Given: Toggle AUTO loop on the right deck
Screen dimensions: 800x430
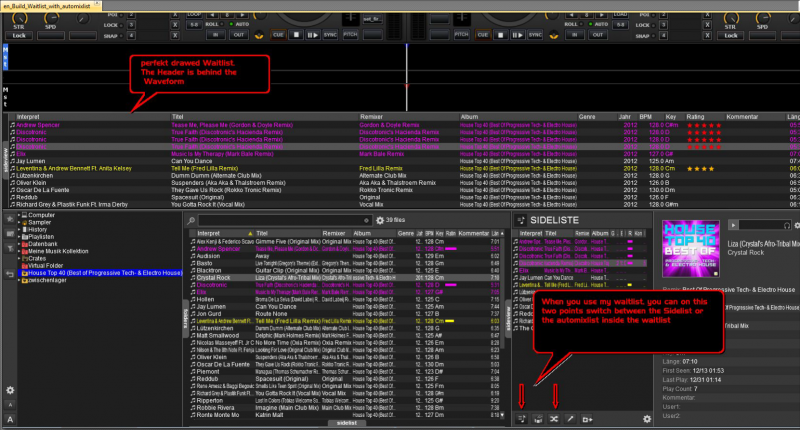Looking at the screenshot, I should 598,24.
